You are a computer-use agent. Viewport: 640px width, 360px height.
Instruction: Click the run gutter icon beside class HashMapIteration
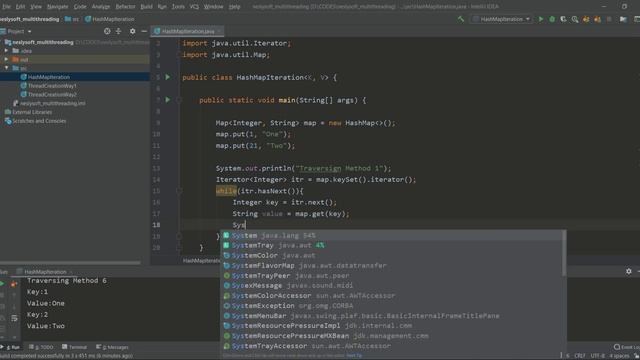(x=167, y=77)
